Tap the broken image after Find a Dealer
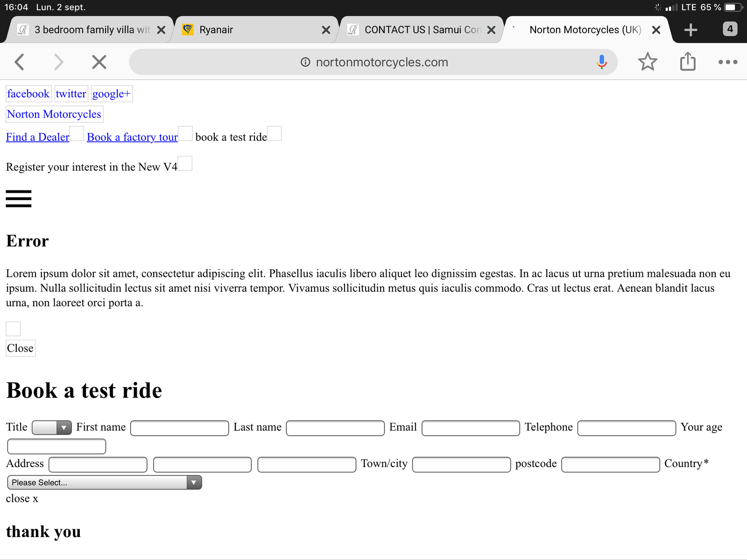This screenshot has height=560, width=747. pyautogui.click(x=77, y=133)
